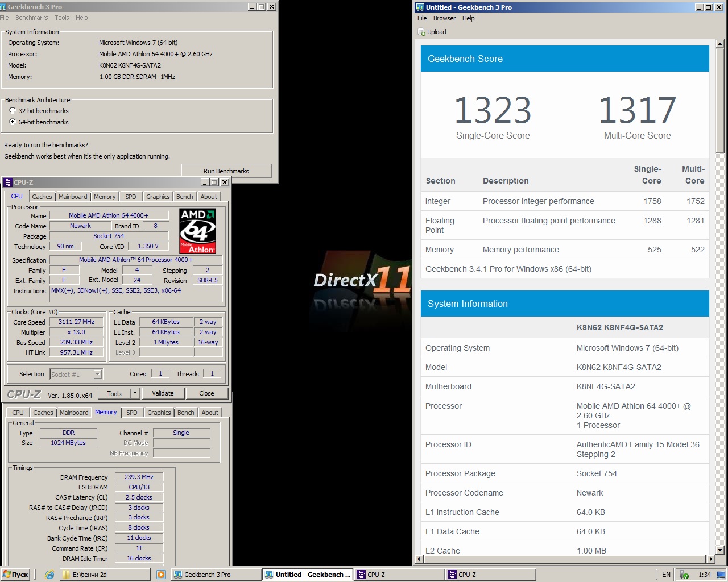Open the Tools button dropdown arrow in CPU-Z
This screenshot has width=728, height=582.
coord(135,393)
